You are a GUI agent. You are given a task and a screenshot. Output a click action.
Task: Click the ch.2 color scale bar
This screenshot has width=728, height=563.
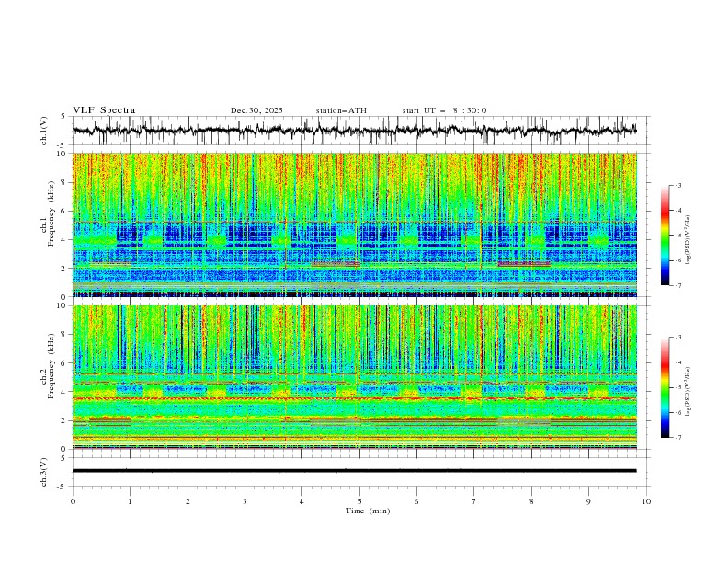pos(665,387)
